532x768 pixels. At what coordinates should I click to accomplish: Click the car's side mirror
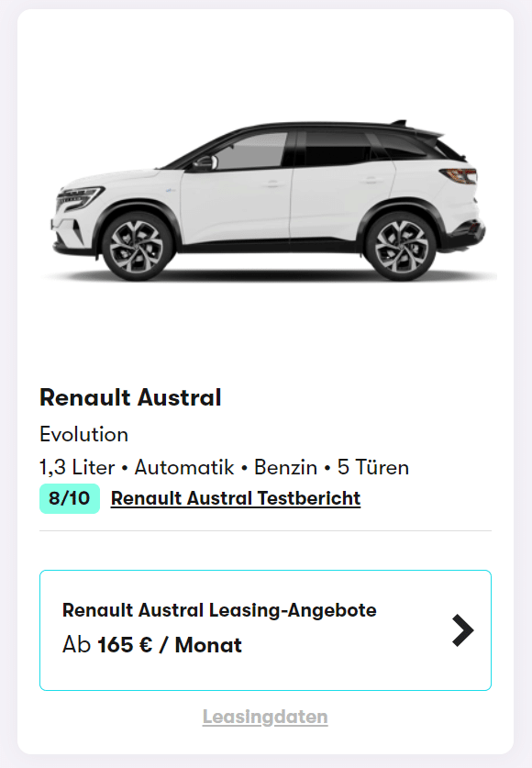(x=205, y=163)
